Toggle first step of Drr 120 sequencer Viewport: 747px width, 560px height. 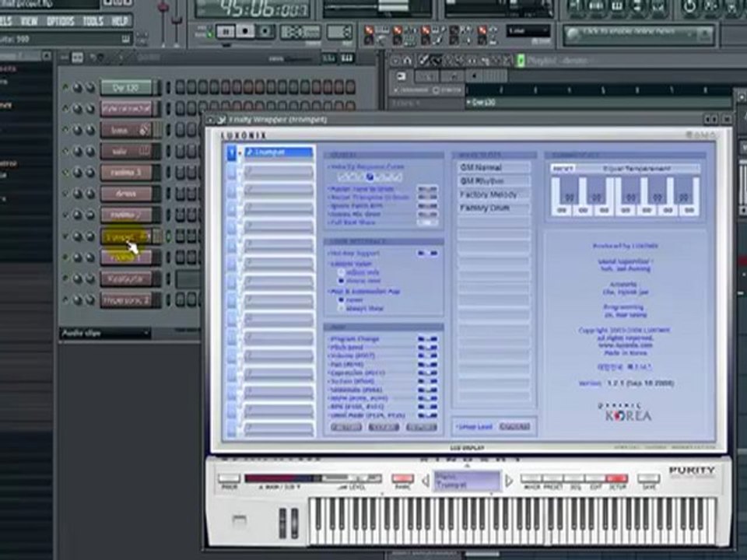click(x=180, y=87)
